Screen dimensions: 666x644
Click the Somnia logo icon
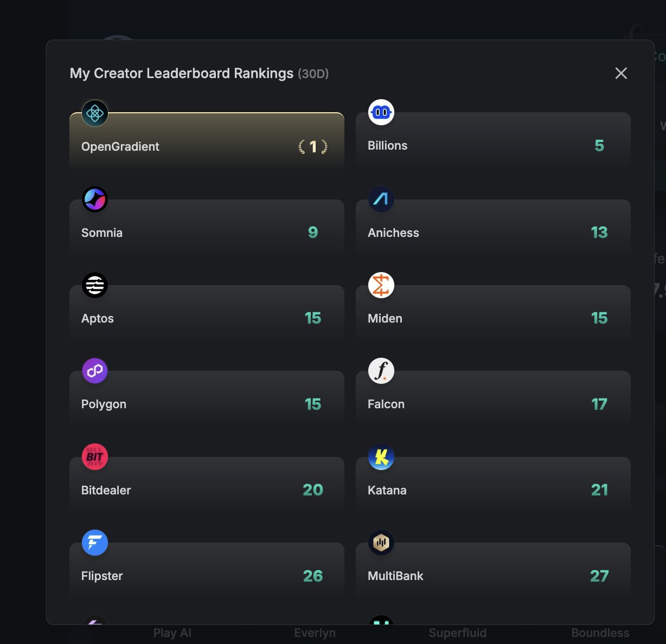pos(95,199)
